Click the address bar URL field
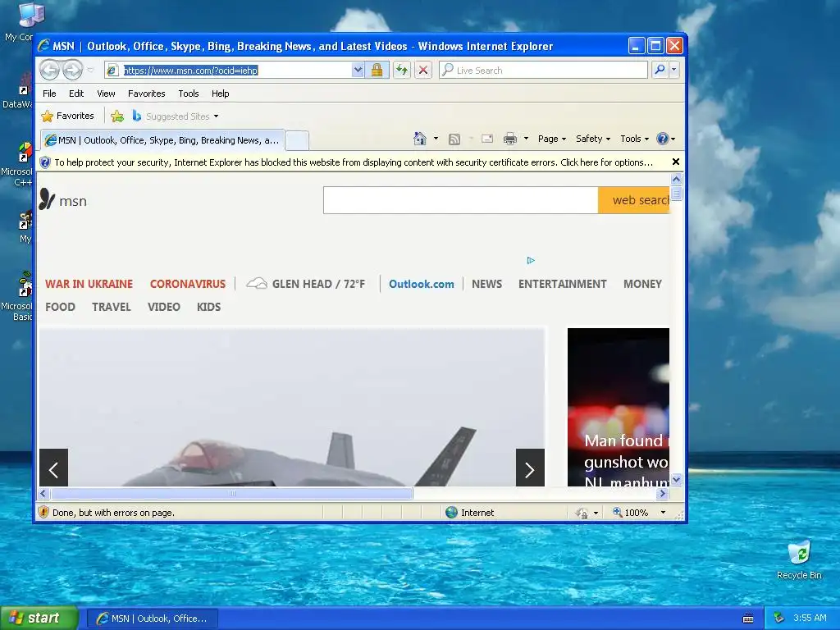 click(x=228, y=71)
